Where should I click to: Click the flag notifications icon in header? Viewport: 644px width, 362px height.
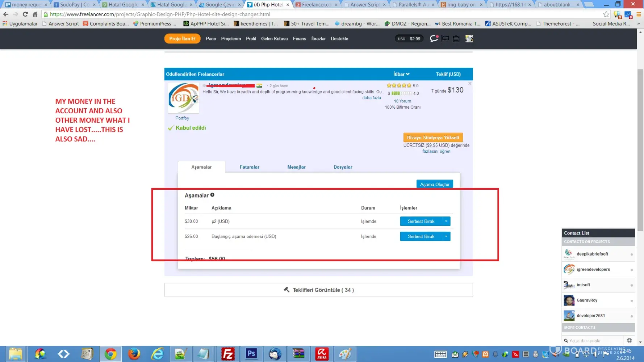445,39
